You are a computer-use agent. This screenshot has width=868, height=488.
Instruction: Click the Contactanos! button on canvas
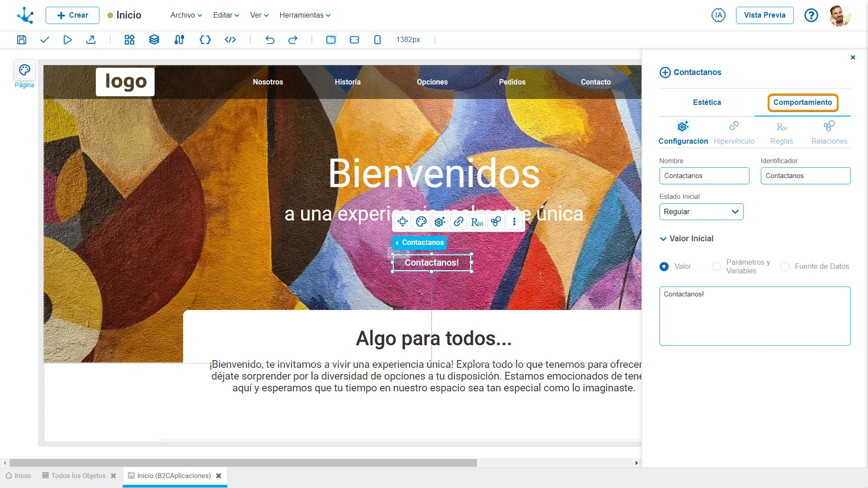432,263
